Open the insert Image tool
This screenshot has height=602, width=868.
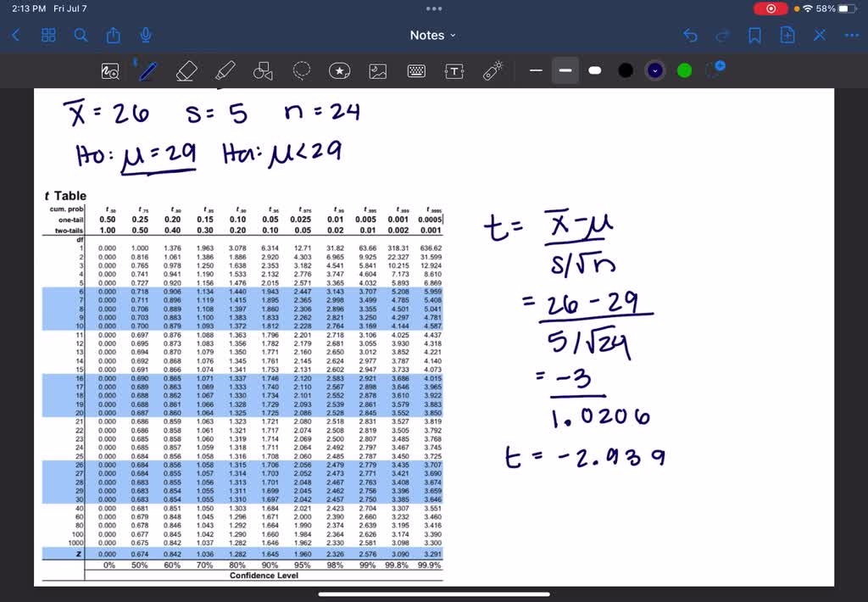point(378,71)
